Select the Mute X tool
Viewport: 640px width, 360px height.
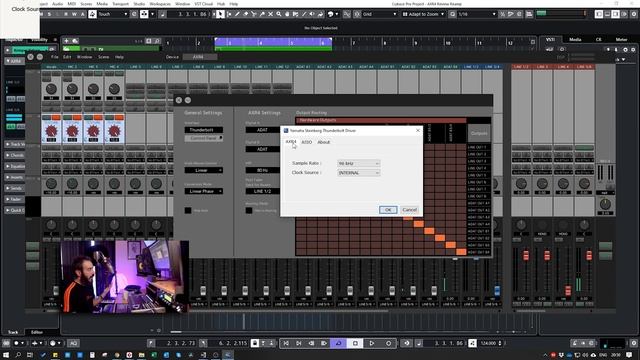click(x=270, y=14)
